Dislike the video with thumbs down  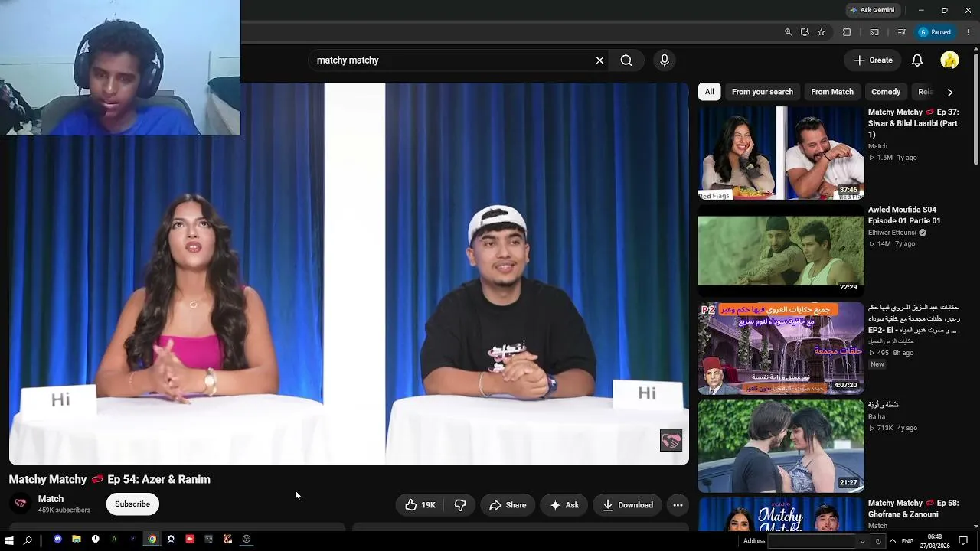[x=460, y=505]
